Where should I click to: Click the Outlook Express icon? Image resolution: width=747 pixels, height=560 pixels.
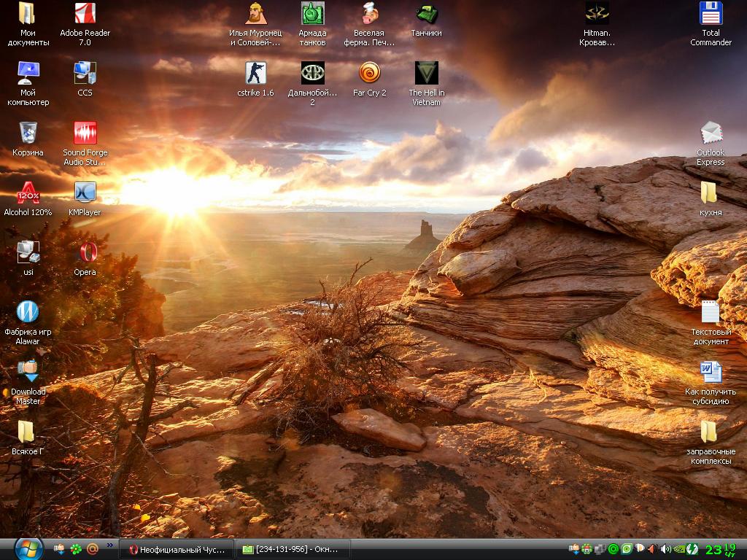711,133
